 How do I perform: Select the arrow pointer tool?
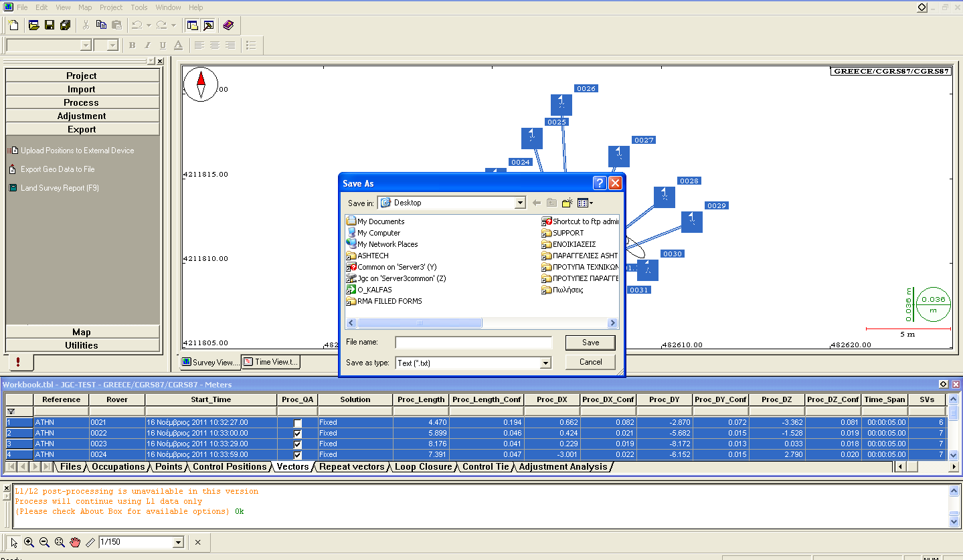click(x=14, y=542)
